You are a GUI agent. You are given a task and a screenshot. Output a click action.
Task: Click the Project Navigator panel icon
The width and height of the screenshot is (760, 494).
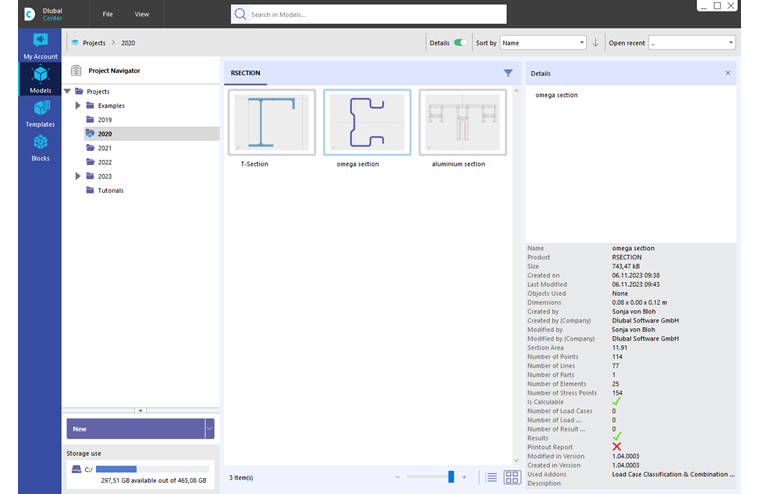click(76, 70)
